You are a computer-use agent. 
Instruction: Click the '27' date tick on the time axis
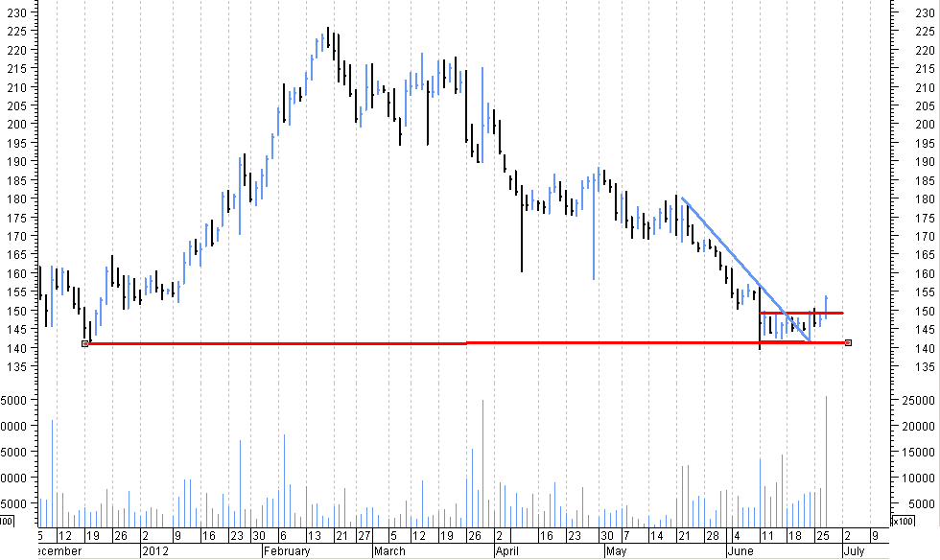pyautogui.click(x=364, y=535)
